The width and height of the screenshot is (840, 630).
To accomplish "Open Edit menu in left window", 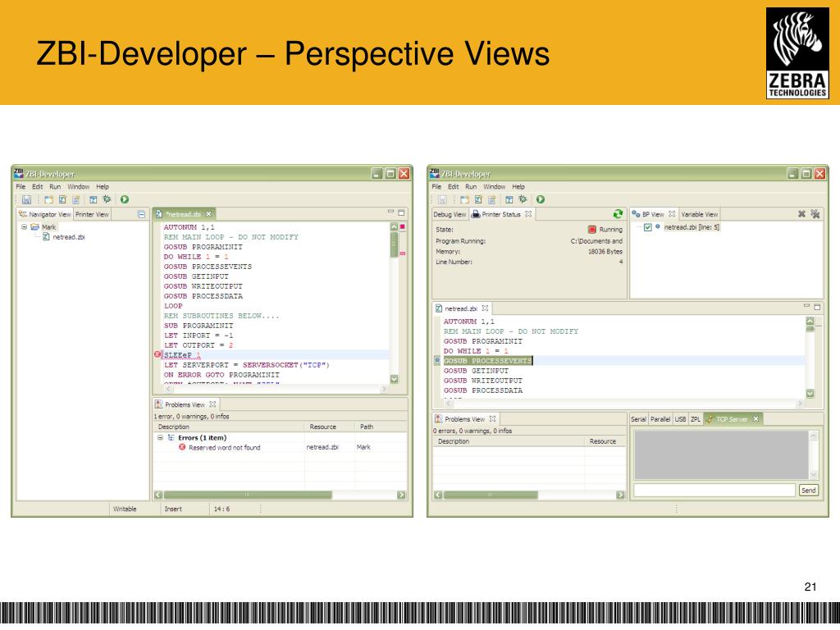I will (x=38, y=187).
